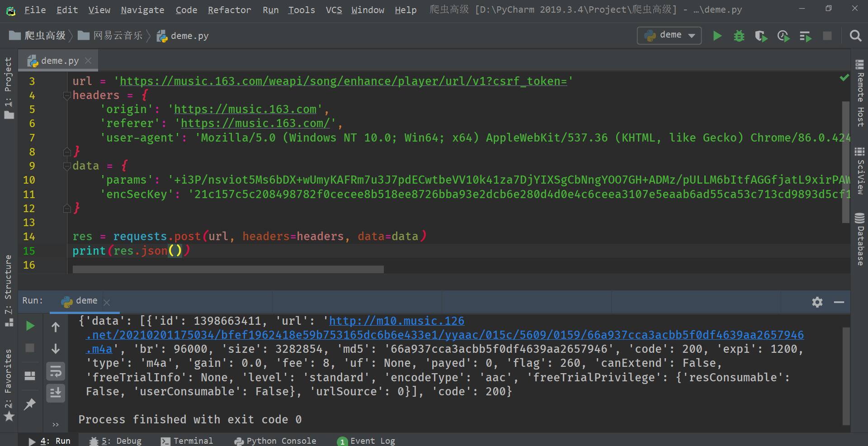The image size is (868, 446).
Task: Open the Window menu
Action: click(368, 9)
